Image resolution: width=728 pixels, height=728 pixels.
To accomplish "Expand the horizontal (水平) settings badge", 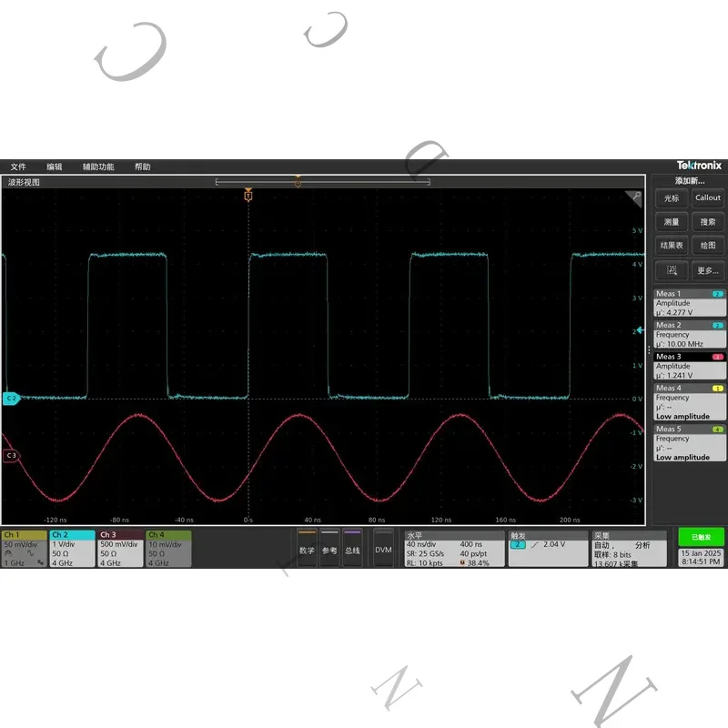I will [454, 549].
